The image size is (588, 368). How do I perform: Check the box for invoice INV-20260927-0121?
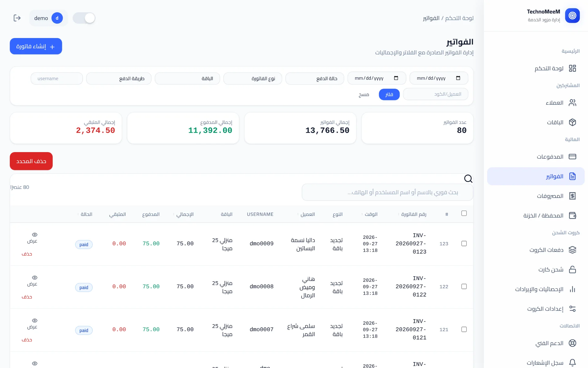[464, 329]
